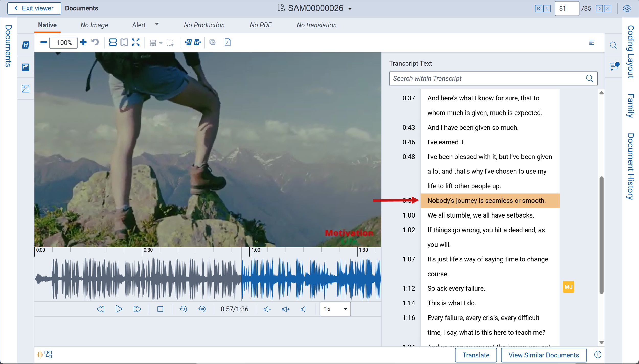The height and width of the screenshot is (364, 639).
Task: Click the full screen expand icon
Action: (x=136, y=42)
